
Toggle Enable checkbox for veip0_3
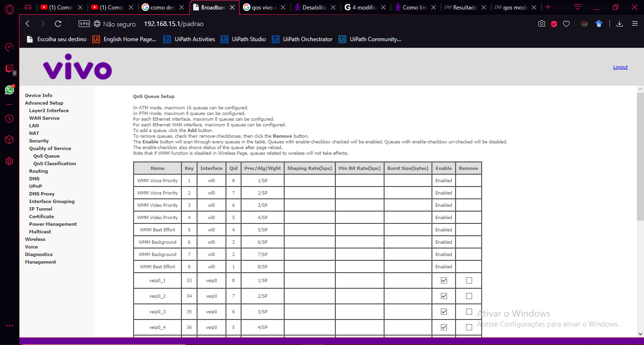pyautogui.click(x=444, y=312)
